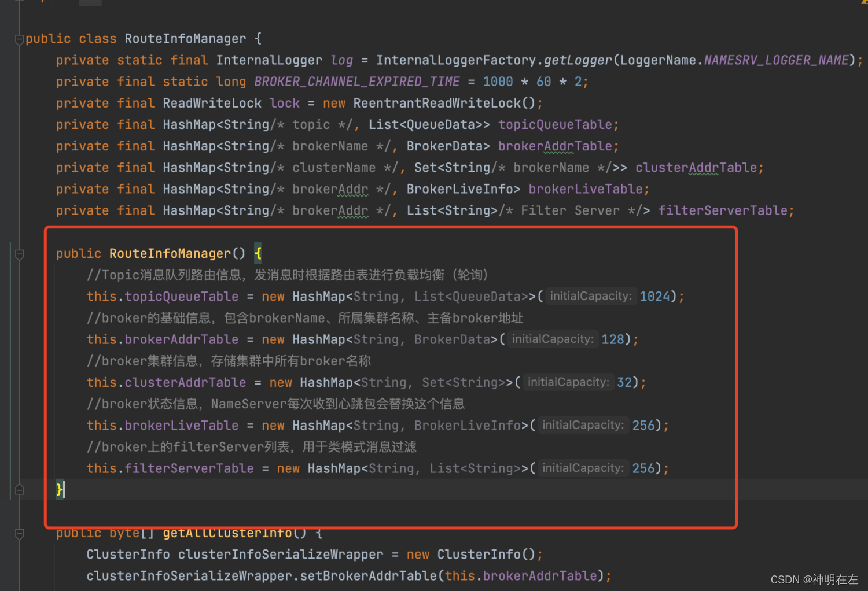Click the BROKER_CHANNEL_EXPIRED_TIME constant
Viewport: 868px width, 591px height.
[x=356, y=82]
